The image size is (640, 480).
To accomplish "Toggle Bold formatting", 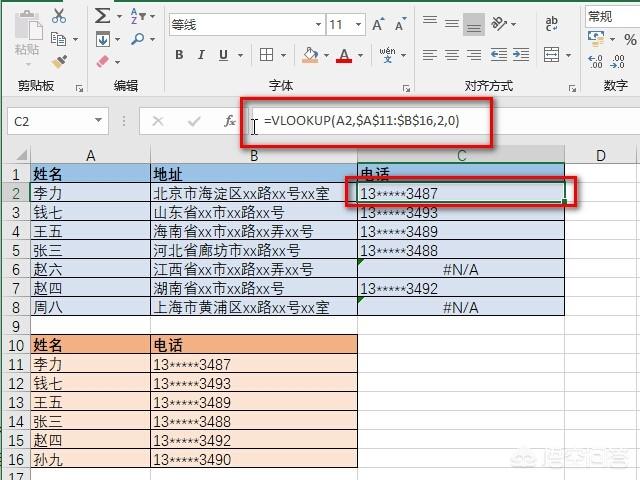I will (179, 55).
